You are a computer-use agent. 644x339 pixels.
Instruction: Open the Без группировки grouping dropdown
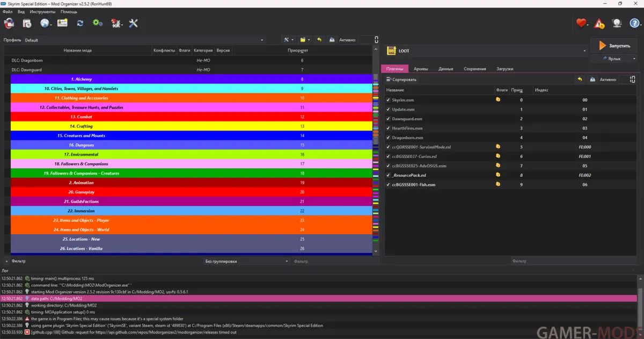tap(247, 262)
